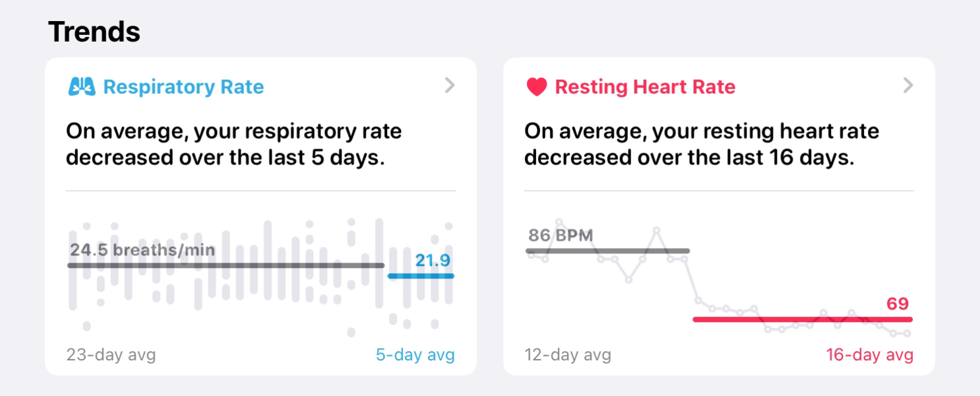Click the red 69 average value
980x396 pixels.
point(898,304)
